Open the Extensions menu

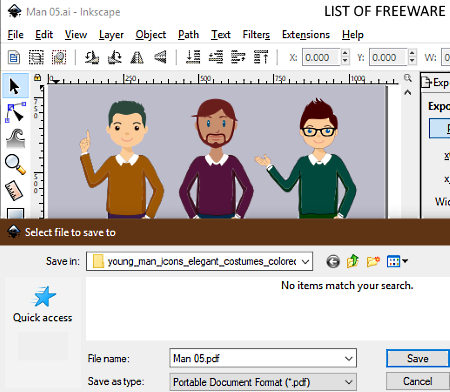pyautogui.click(x=306, y=35)
